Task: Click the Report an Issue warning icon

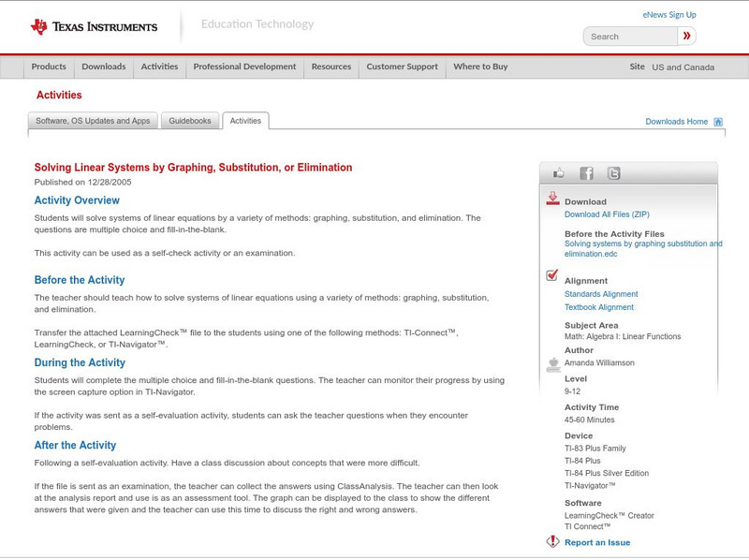Action: click(x=552, y=541)
